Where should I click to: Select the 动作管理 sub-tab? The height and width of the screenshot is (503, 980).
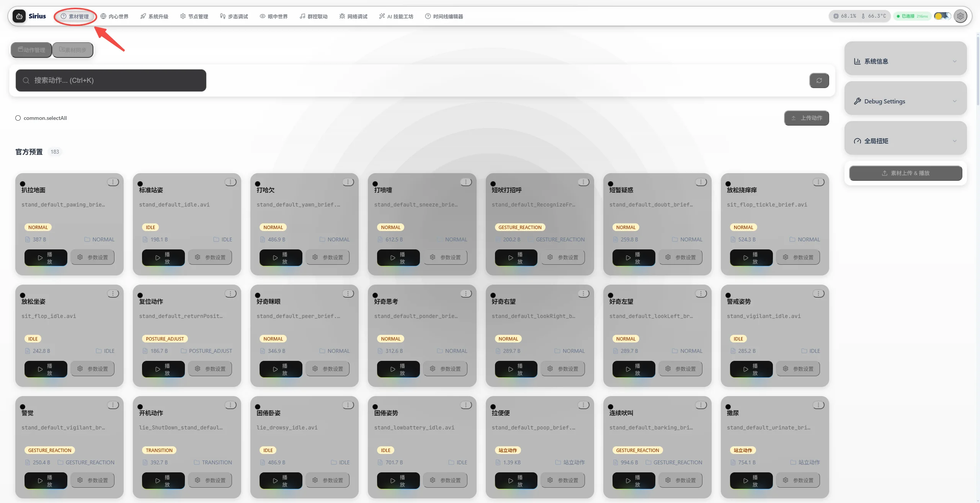[x=31, y=50]
